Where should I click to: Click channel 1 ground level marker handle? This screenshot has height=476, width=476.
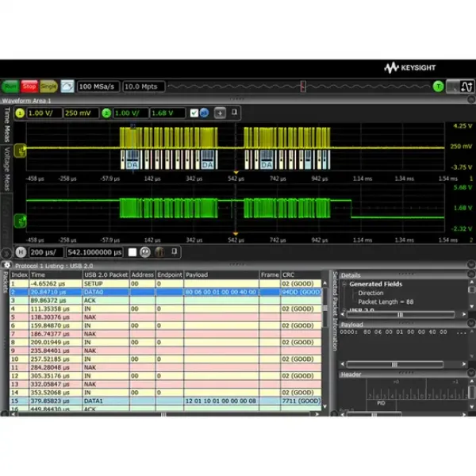(21, 151)
